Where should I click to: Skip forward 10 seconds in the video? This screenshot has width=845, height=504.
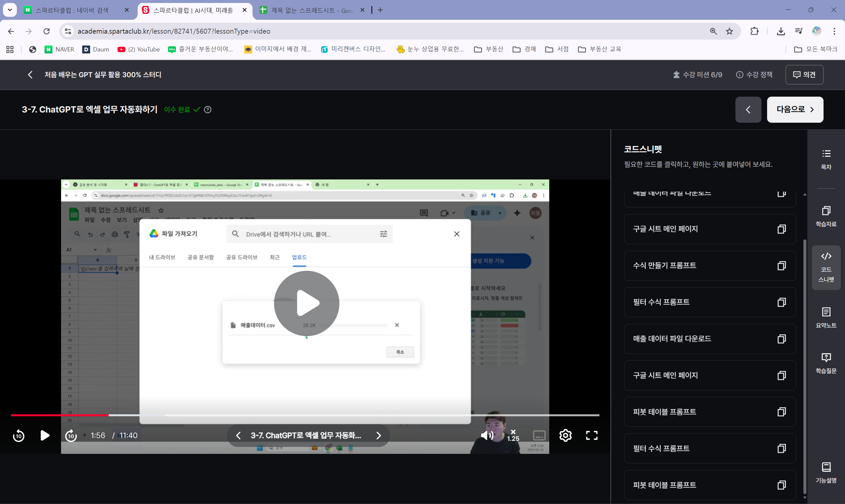click(71, 435)
